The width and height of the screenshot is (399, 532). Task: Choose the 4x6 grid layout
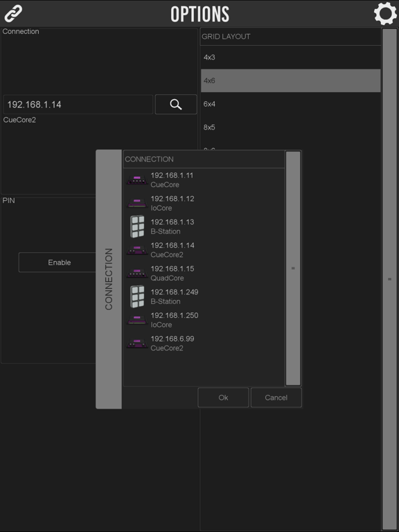(x=291, y=81)
